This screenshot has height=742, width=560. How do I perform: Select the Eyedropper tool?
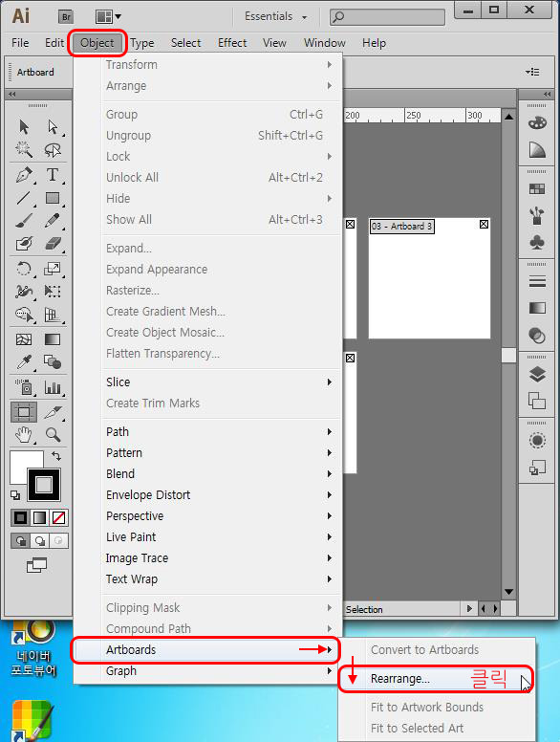tap(24, 362)
